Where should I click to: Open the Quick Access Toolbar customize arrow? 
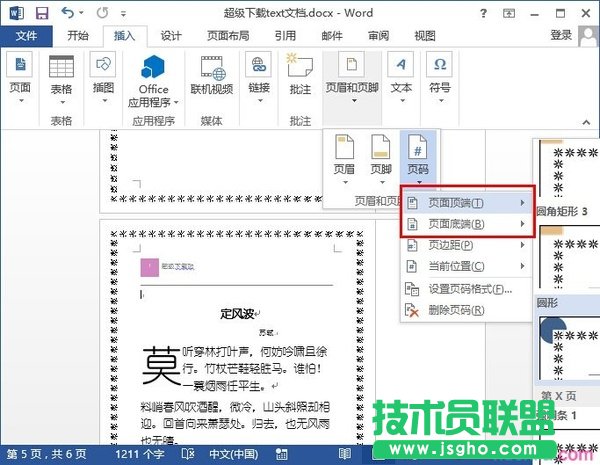(123, 14)
